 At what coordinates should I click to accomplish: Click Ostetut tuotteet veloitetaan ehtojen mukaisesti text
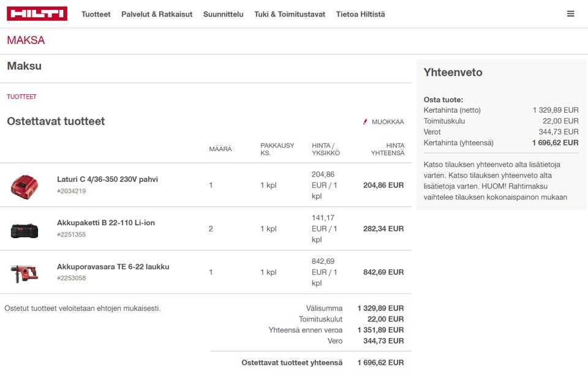point(83,309)
